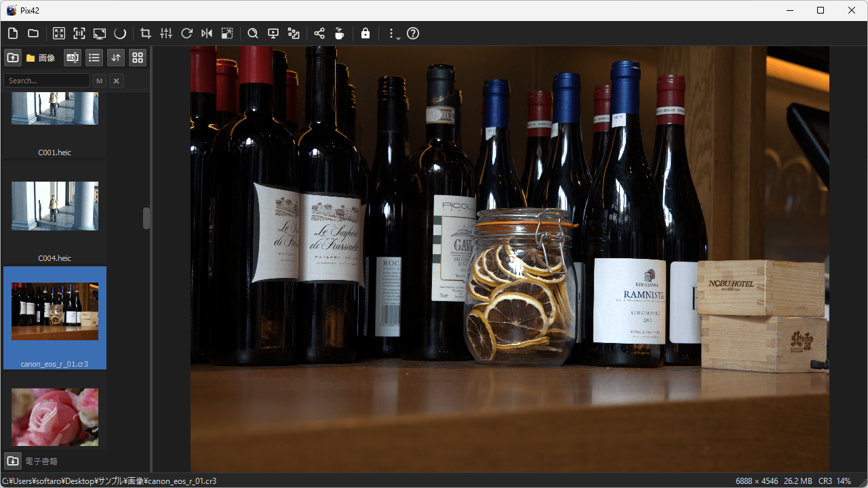Rotate the image clockwise
The image size is (868, 488).
(186, 33)
